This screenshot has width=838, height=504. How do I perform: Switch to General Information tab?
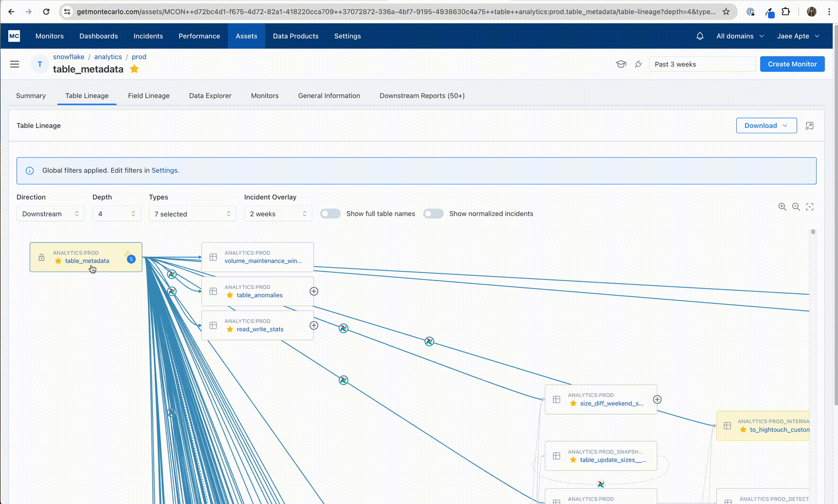pos(329,96)
